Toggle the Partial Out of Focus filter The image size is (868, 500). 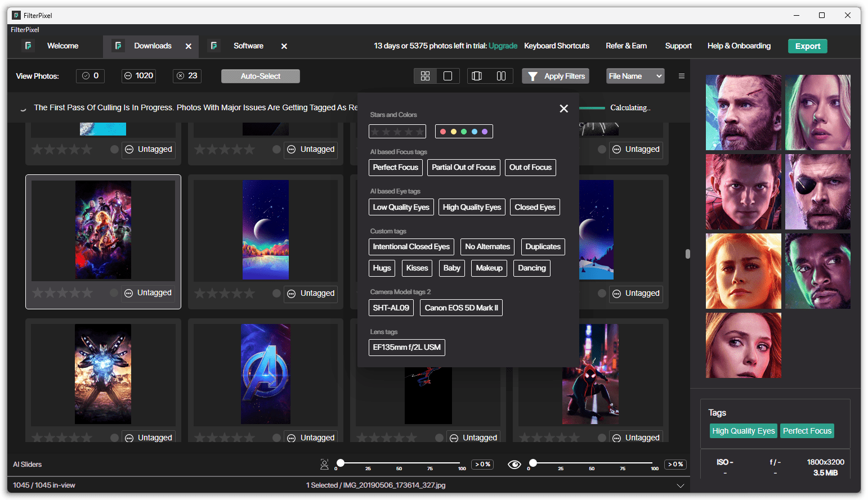pyautogui.click(x=464, y=168)
